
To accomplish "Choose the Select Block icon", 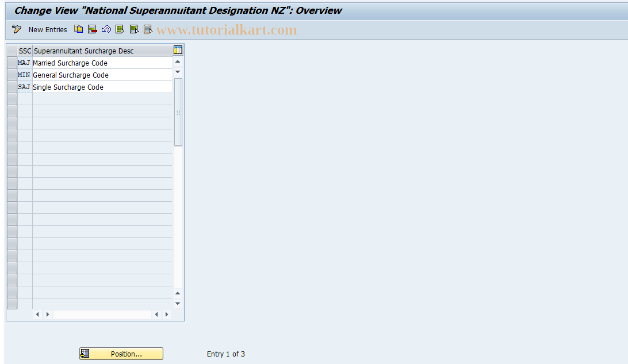I will click(134, 29).
